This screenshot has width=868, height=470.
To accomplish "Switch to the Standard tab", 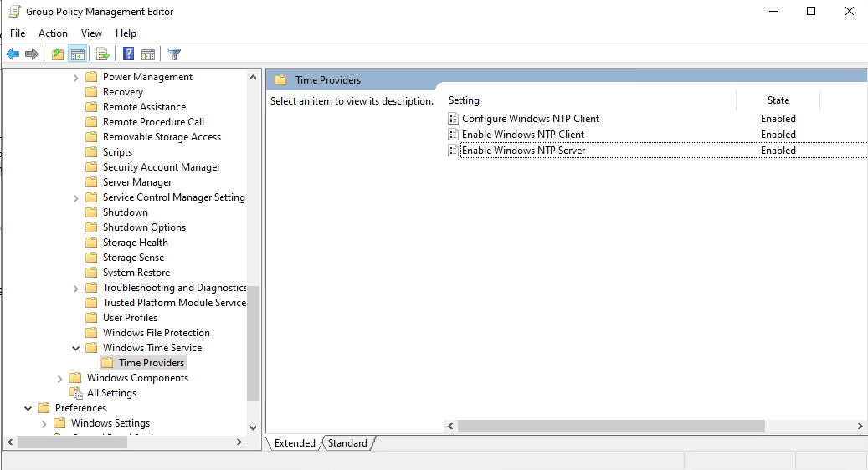I will pos(347,443).
